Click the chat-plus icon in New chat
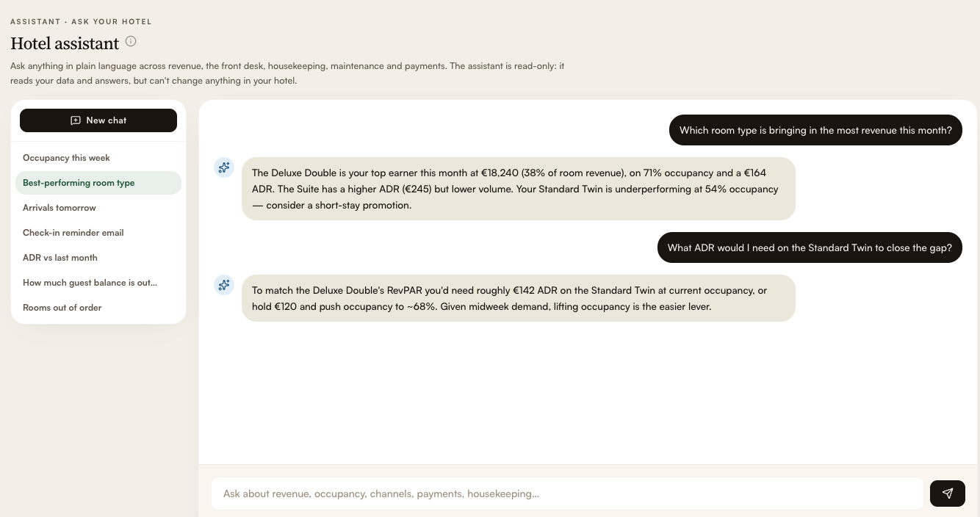980x517 pixels. 75,120
